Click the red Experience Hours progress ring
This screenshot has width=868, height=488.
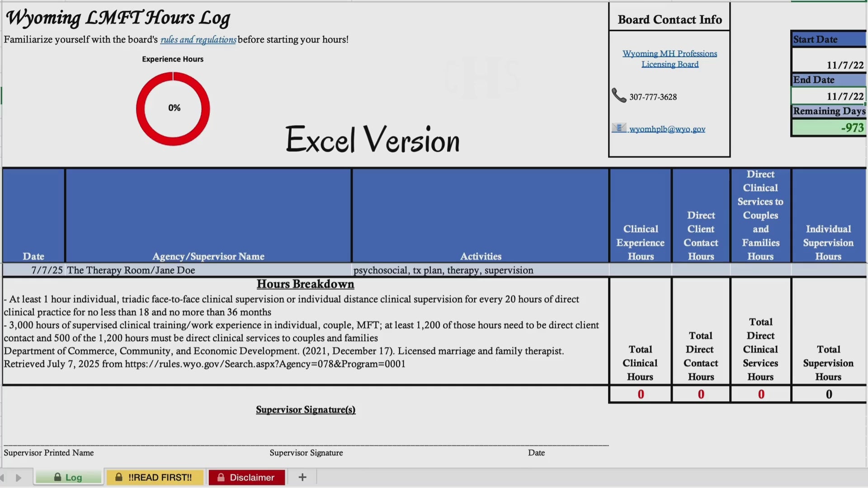(173, 108)
